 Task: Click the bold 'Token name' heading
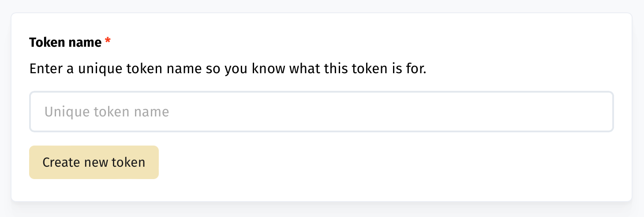coord(65,43)
